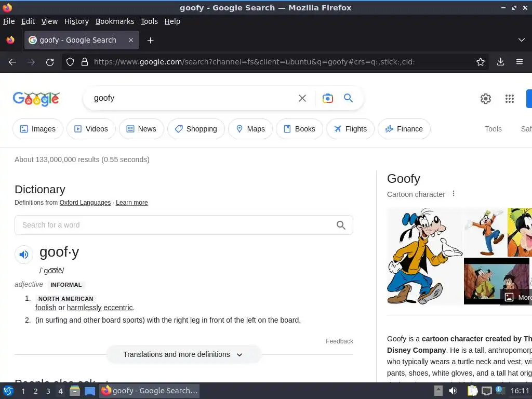
Task: Switch to workspace 1 in taskbar
Action: click(x=23, y=391)
